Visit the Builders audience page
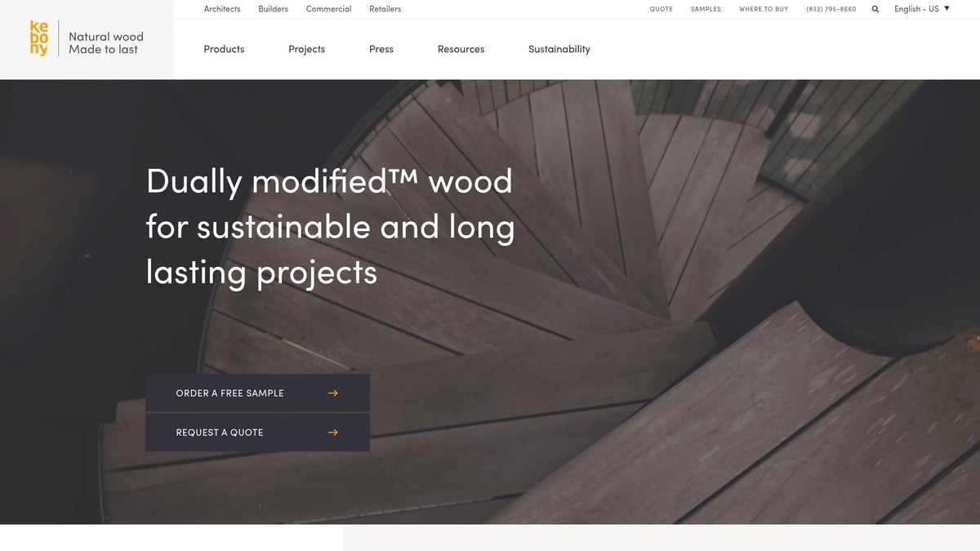Viewport: 980px width, 551px height. click(x=273, y=9)
